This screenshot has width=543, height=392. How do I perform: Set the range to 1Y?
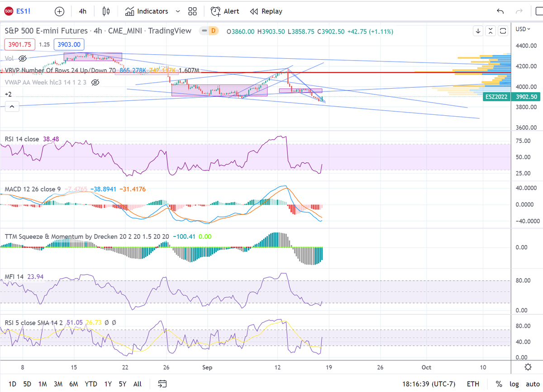108,384
